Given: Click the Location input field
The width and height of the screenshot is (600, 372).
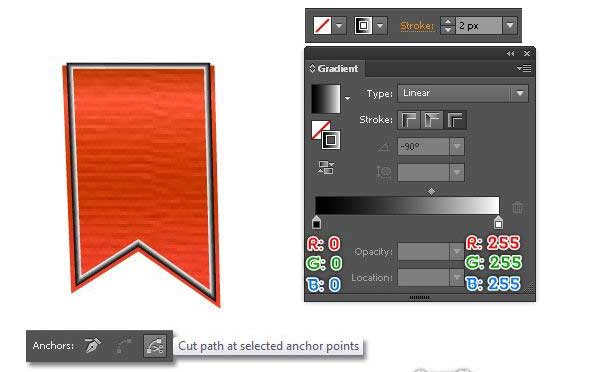Looking at the screenshot, I should click(x=423, y=277).
